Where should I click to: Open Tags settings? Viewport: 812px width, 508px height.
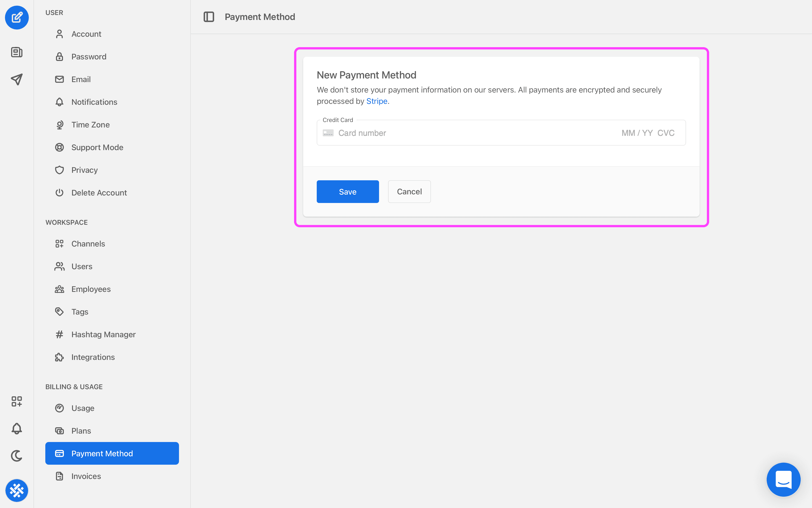(112, 312)
